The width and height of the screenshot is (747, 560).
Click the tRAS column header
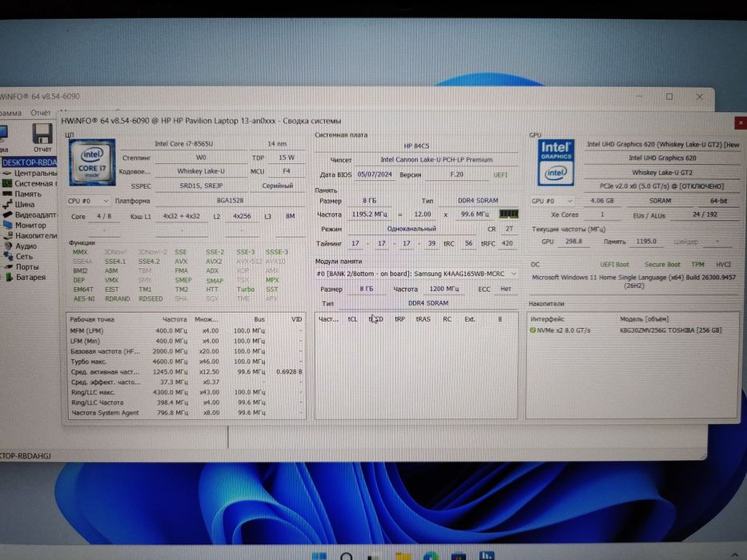point(423,319)
